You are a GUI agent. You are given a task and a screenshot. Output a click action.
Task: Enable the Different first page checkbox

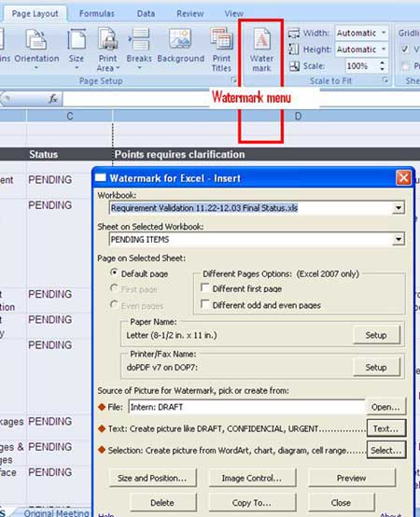pos(205,287)
